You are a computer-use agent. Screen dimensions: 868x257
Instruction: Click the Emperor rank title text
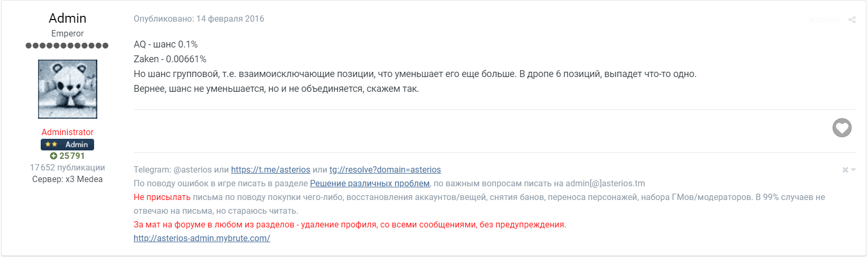point(68,34)
